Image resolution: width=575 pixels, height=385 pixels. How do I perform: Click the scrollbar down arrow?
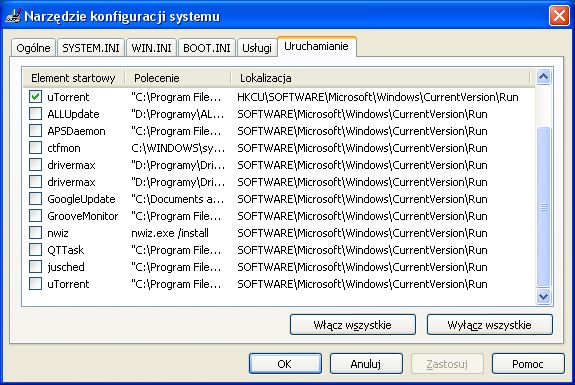coord(543,296)
